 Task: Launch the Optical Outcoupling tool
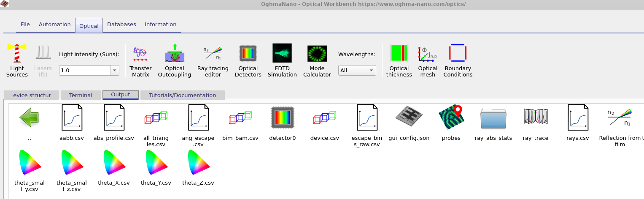tap(175, 60)
